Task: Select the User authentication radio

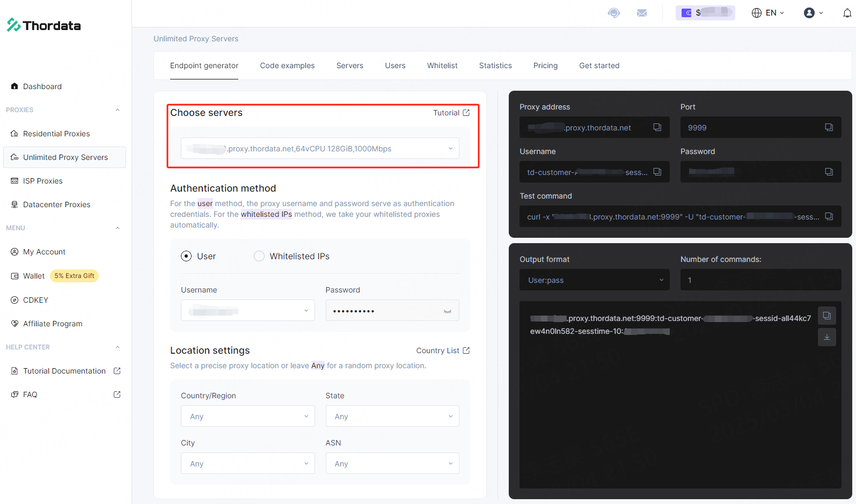Action: click(186, 256)
